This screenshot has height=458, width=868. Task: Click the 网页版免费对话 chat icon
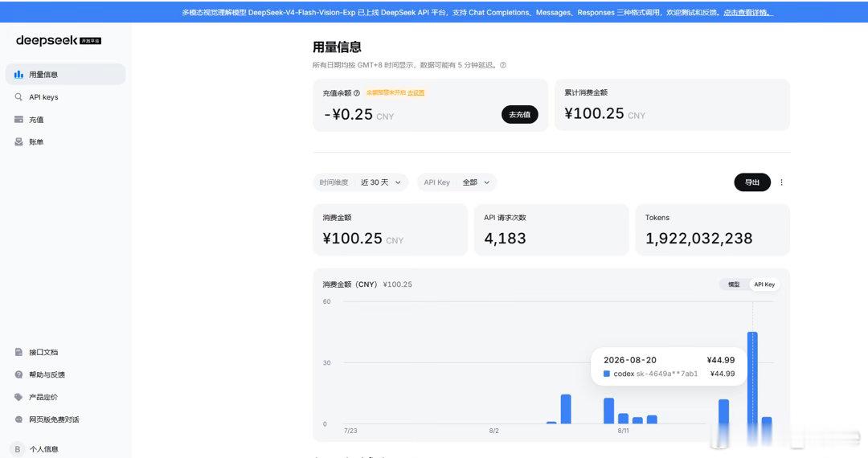(18, 419)
